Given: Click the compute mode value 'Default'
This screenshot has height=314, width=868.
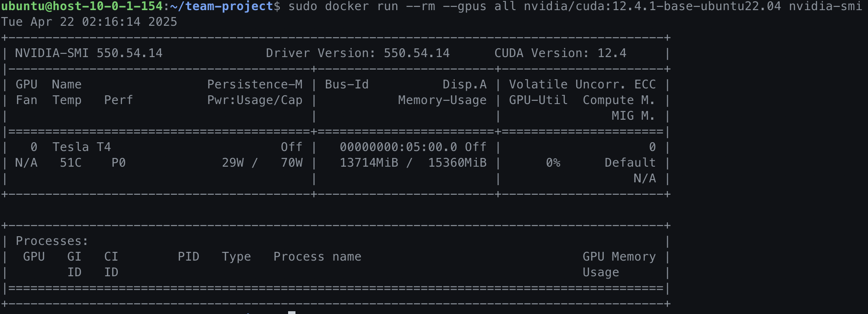Looking at the screenshot, I should pyautogui.click(x=631, y=163).
